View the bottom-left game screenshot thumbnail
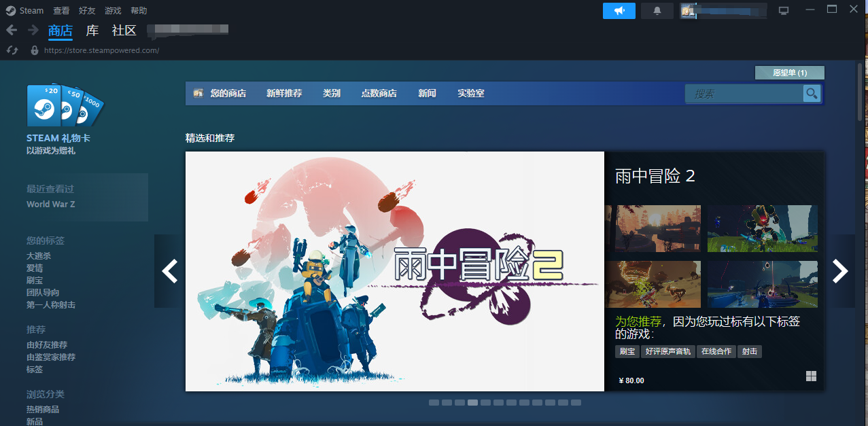Image resolution: width=868 pixels, height=426 pixels. coord(653,284)
